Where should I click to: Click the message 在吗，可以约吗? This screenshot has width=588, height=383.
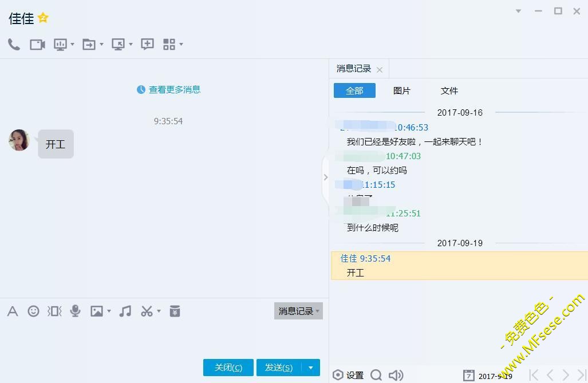[x=377, y=170]
